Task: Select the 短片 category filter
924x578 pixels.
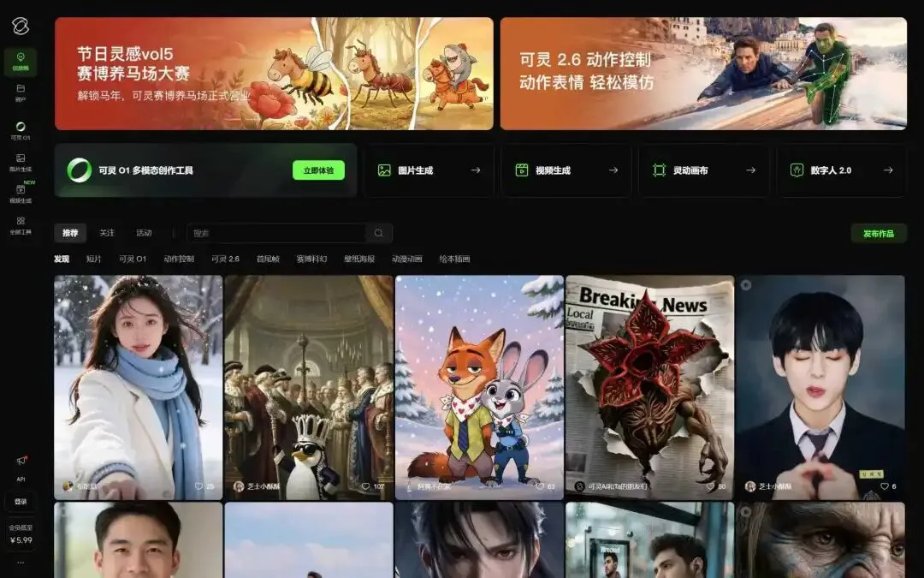Action: pos(94,259)
